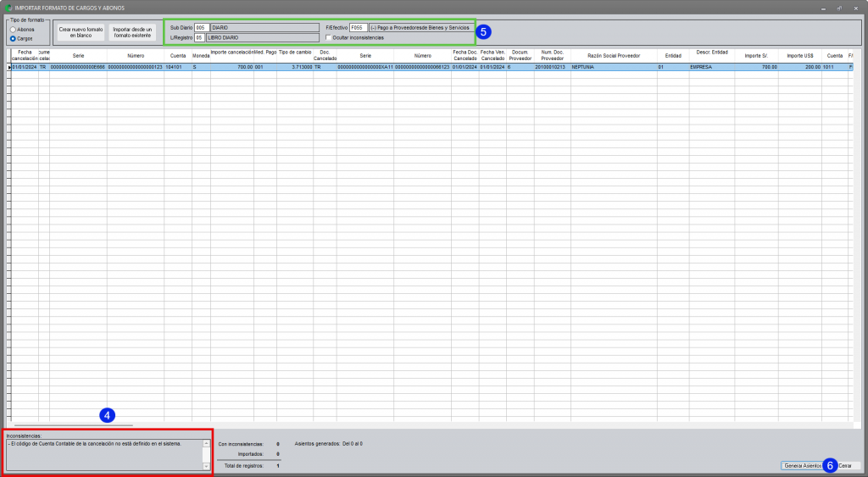Click the Num. Doc. Proveedor column header

point(553,55)
